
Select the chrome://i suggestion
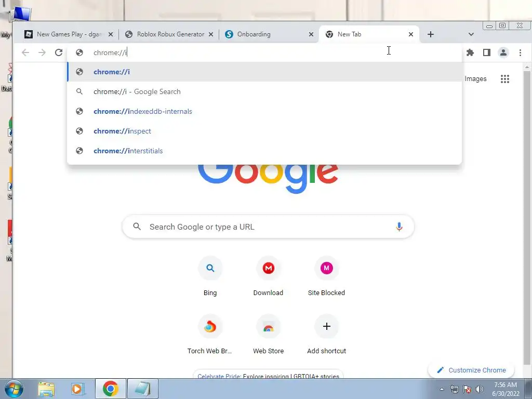coord(264,72)
